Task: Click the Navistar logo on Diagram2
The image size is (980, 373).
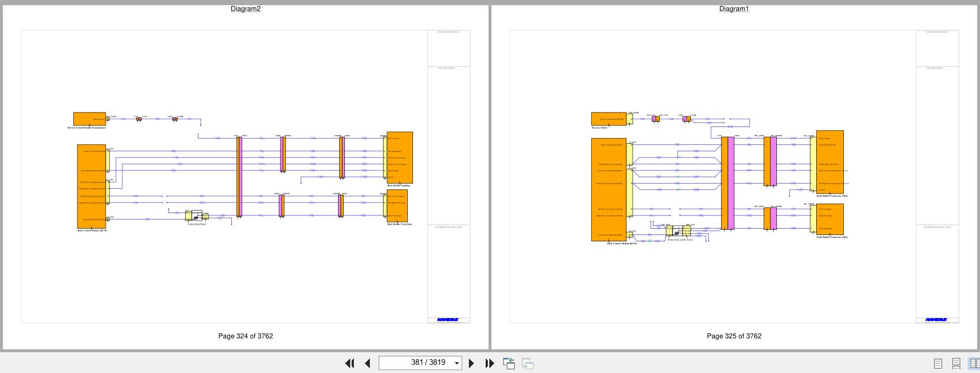Action: coord(448,319)
